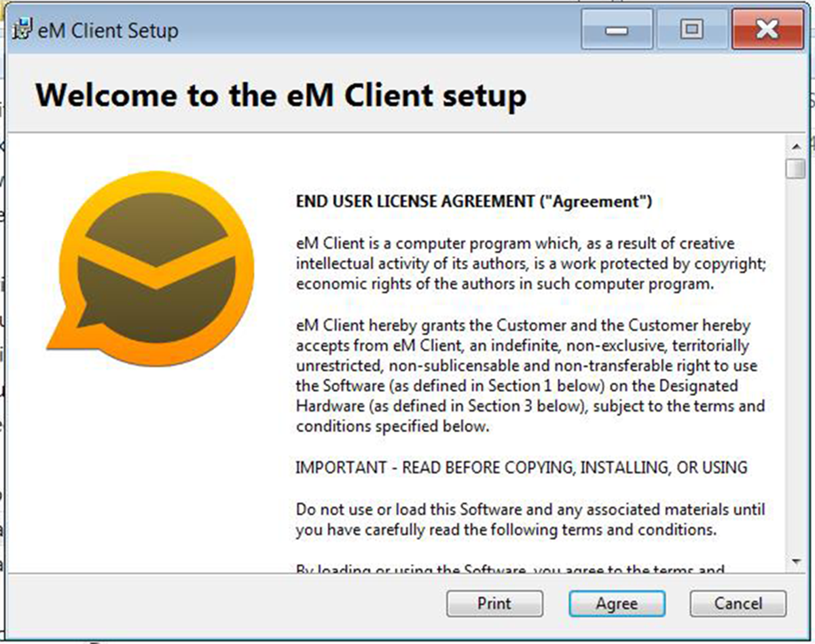
Task: Click the 'eM Client hereby grants' paragraph
Action: [530, 376]
